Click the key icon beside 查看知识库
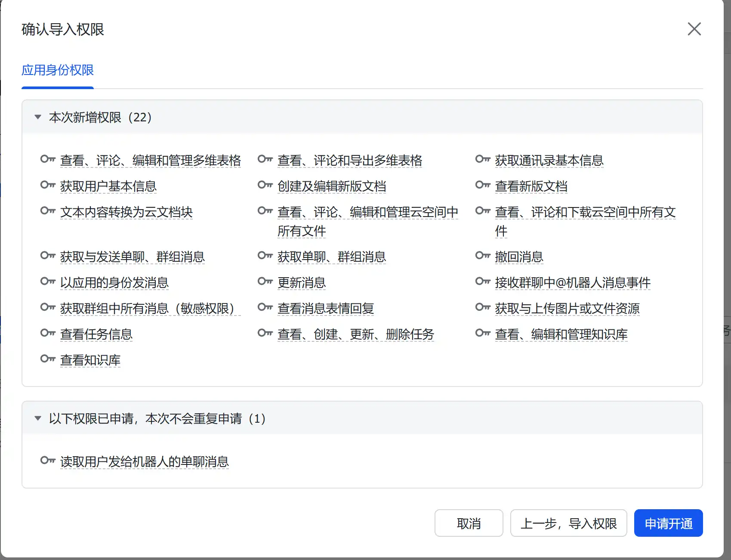Image resolution: width=731 pixels, height=560 pixels. click(47, 359)
